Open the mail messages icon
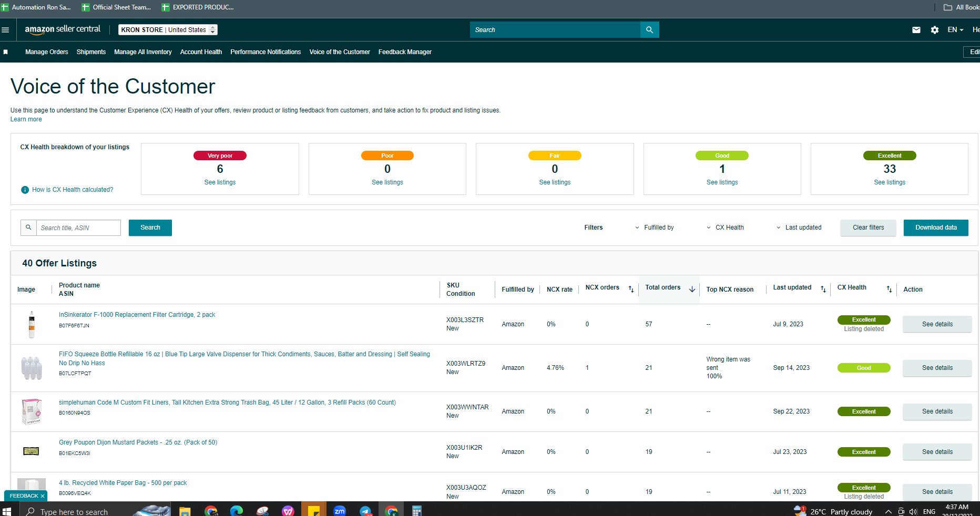Image resolution: width=980 pixels, height=516 pixels. tap(916, 30)
